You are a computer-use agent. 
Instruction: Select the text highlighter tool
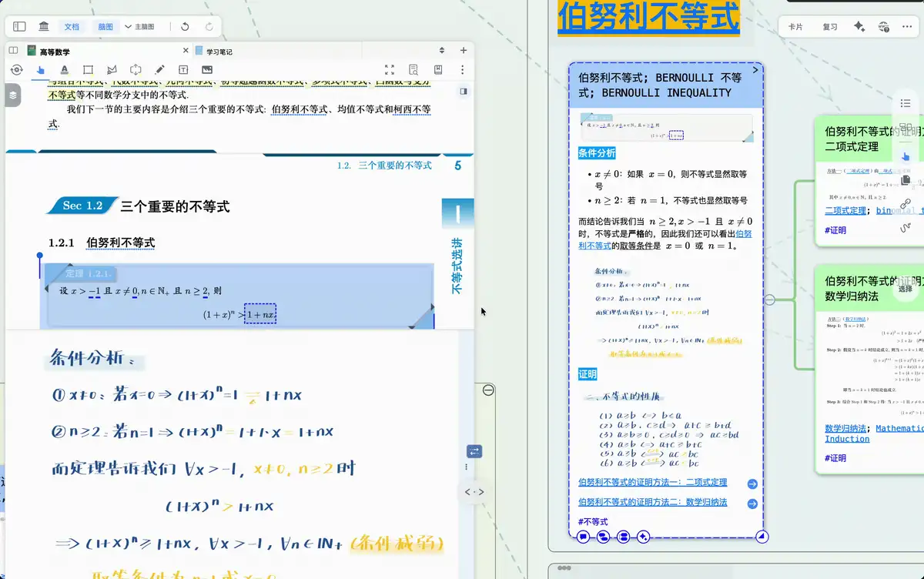[64, 70]
